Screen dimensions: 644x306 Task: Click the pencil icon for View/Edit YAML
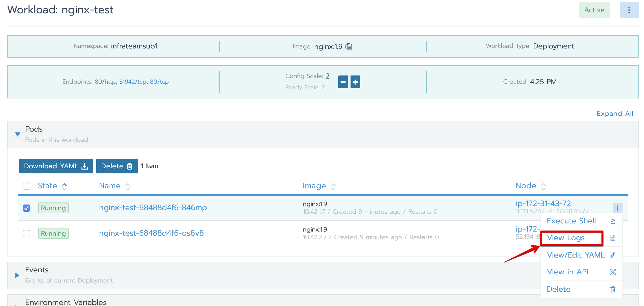click(613, 255)
